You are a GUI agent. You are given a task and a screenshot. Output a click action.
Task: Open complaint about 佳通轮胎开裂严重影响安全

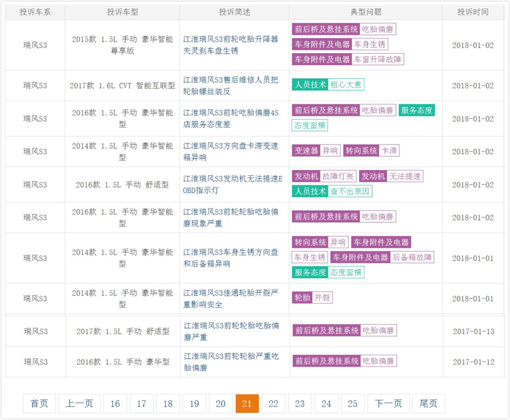coord(231,298)
